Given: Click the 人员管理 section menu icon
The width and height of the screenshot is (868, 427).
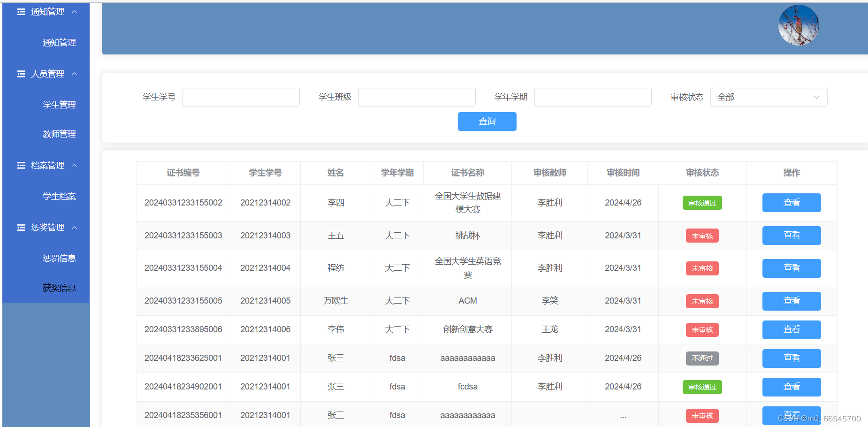Looking at the screenshot, I should [x=21, y=74].
